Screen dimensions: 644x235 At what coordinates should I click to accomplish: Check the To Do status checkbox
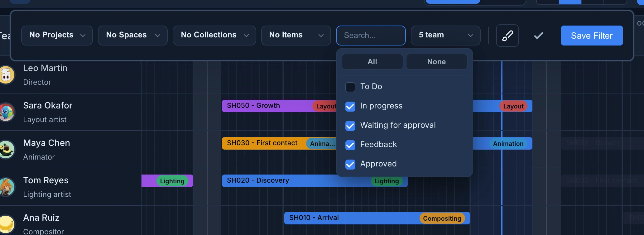tap(350, 87)
